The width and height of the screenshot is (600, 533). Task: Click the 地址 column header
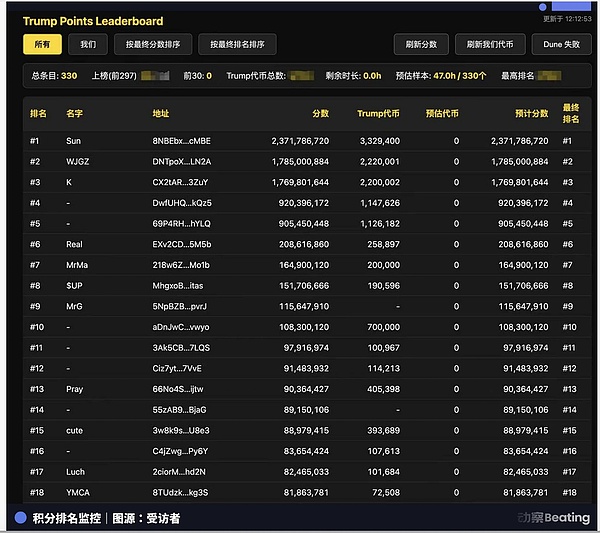(x=161, y=114)
